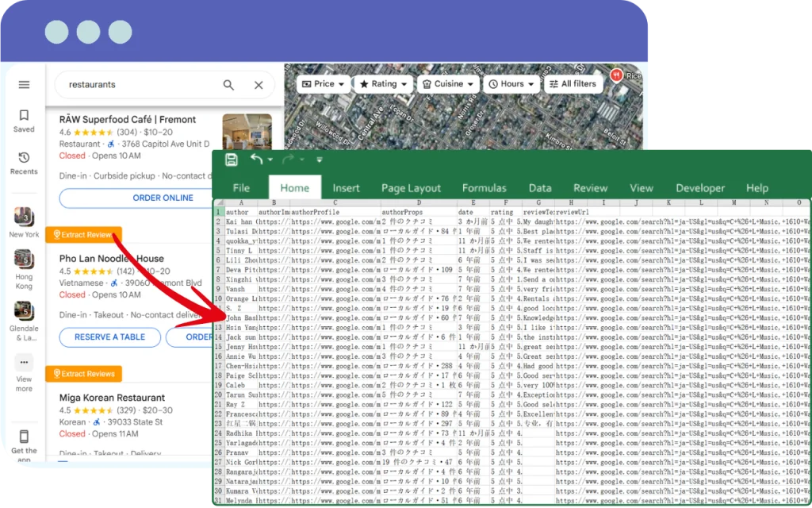This screenshot has height=508, width=812.
Task: Open the Help ribbon tab
Action: click(x=757, y=188)
